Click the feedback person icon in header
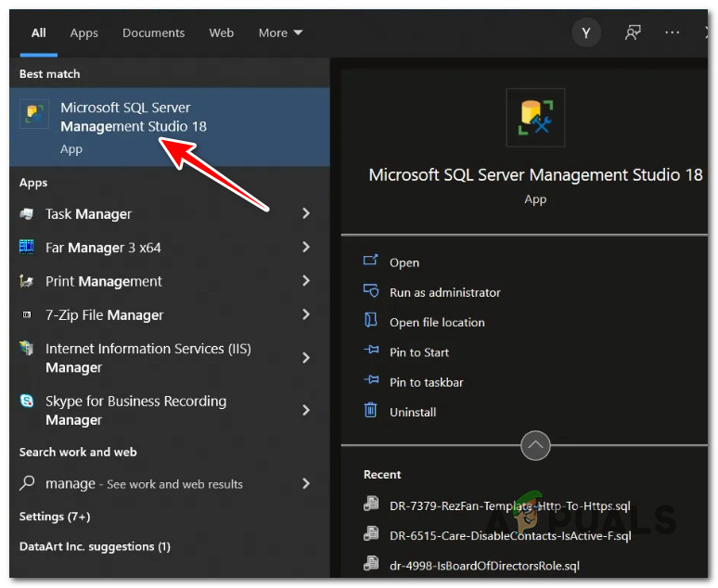The image size is (718, 588). (633, 32)
